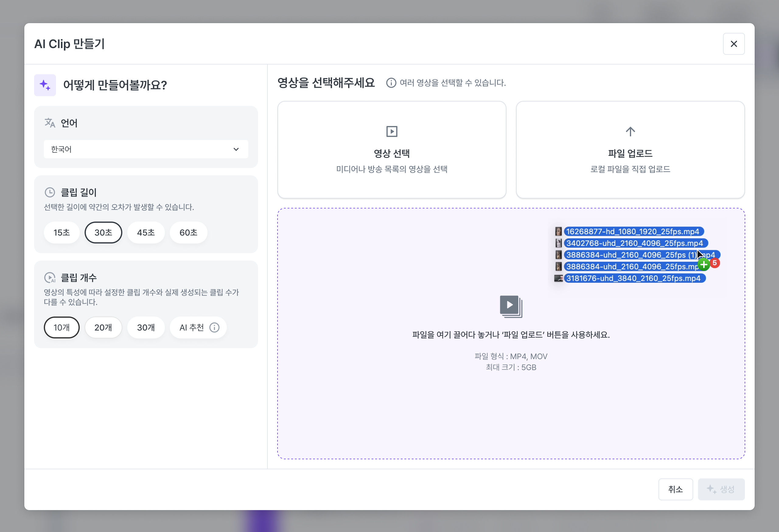Click the green plus drag badge

coord(704,265)
